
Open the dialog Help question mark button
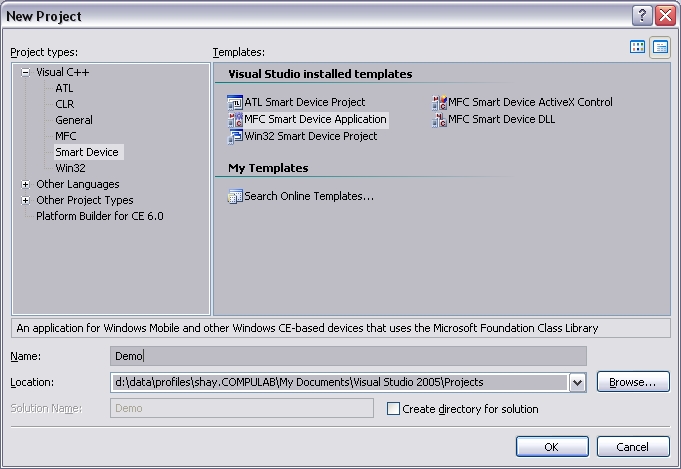[642, 16]
